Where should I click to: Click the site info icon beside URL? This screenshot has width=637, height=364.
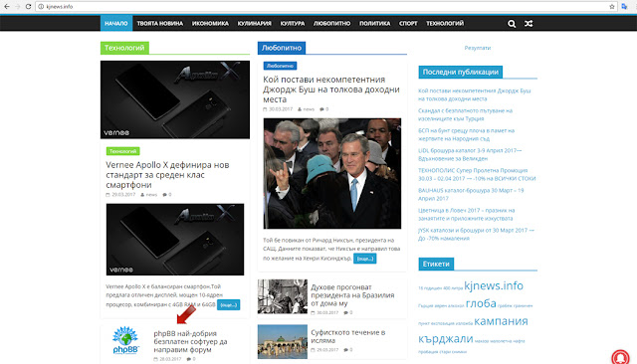[x=41, y=7]
